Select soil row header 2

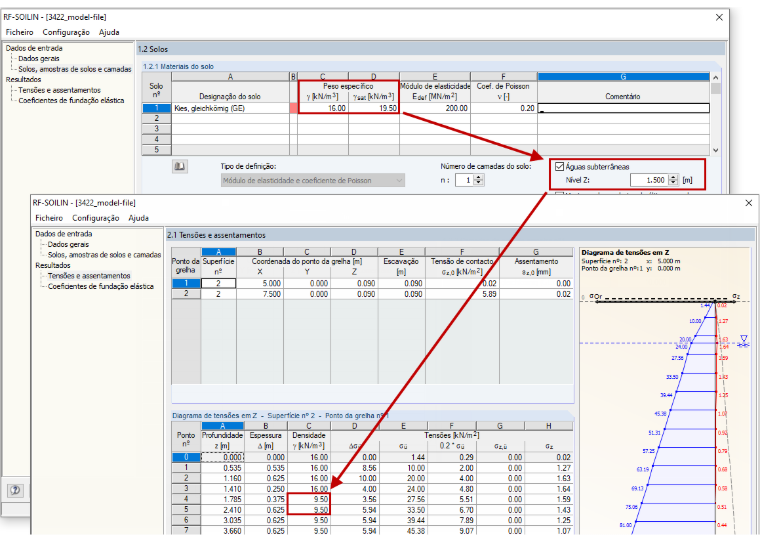coord(157,118)
